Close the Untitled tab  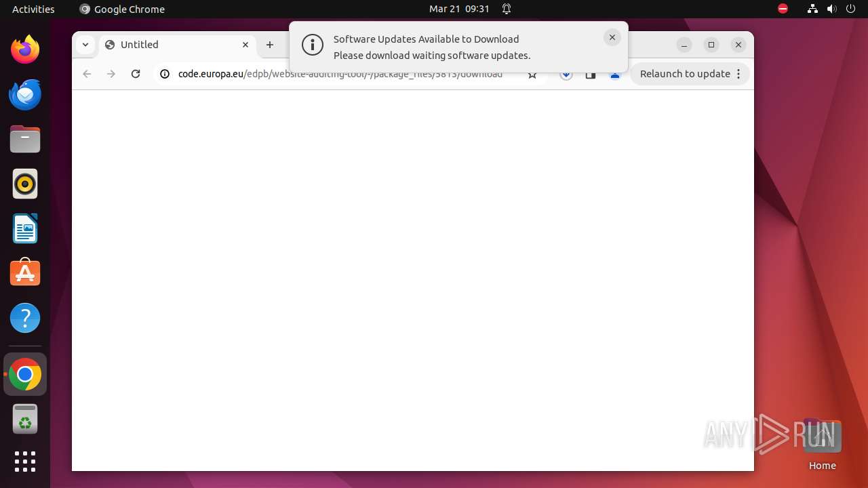245,45
